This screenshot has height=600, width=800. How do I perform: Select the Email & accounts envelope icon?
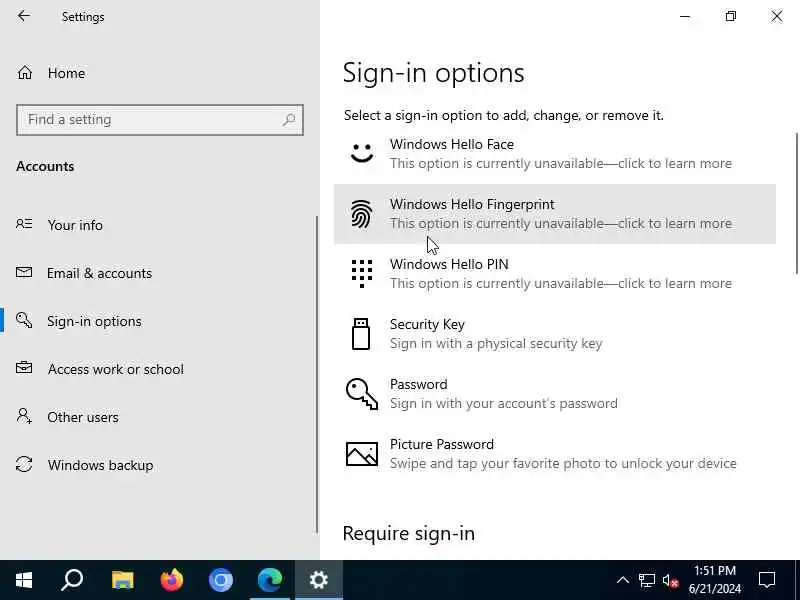coord(24,272)
